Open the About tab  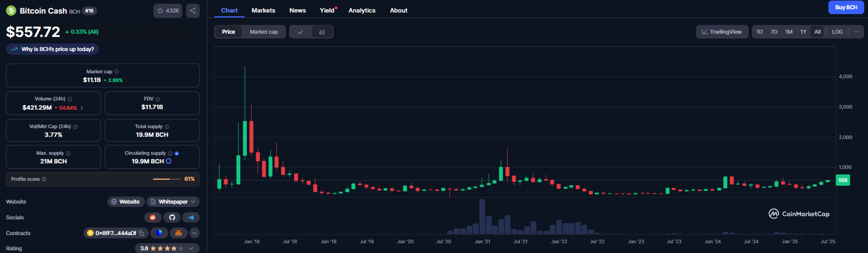399,10
